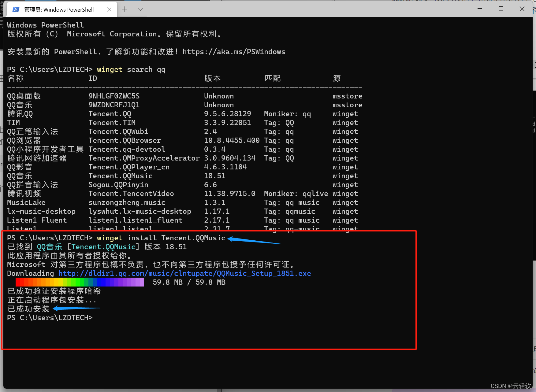Click the Tencent.QQWubi ID entry
The image size is (536, 392).
point(118,132)
